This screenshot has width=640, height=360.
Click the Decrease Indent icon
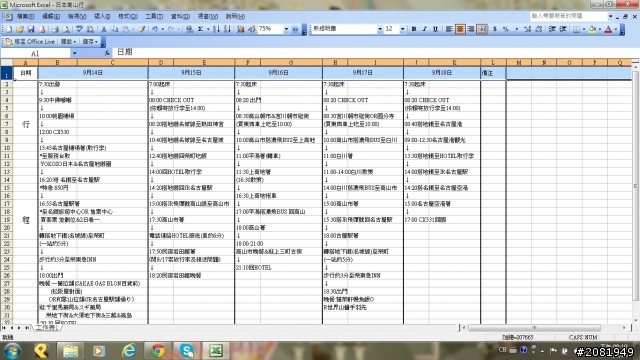552,29
